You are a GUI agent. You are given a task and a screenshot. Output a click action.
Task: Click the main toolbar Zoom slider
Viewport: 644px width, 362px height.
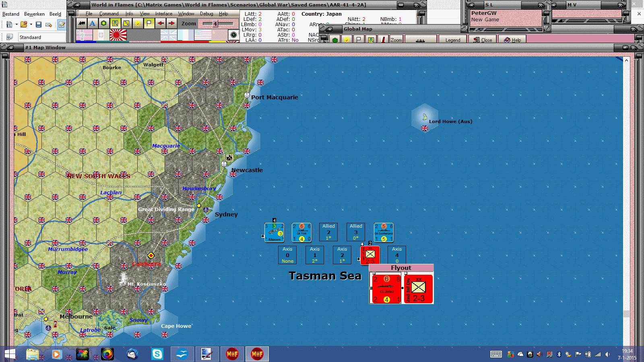click(x=218, y=24)
